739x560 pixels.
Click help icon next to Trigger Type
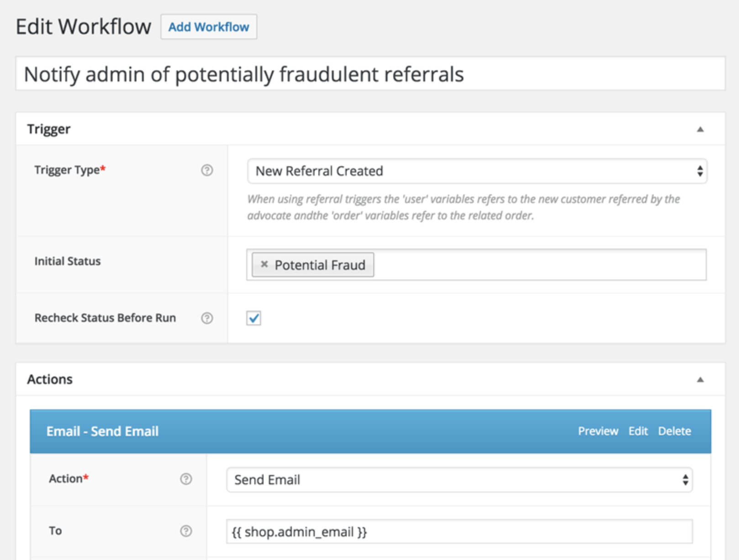click(x=207, y=170)
